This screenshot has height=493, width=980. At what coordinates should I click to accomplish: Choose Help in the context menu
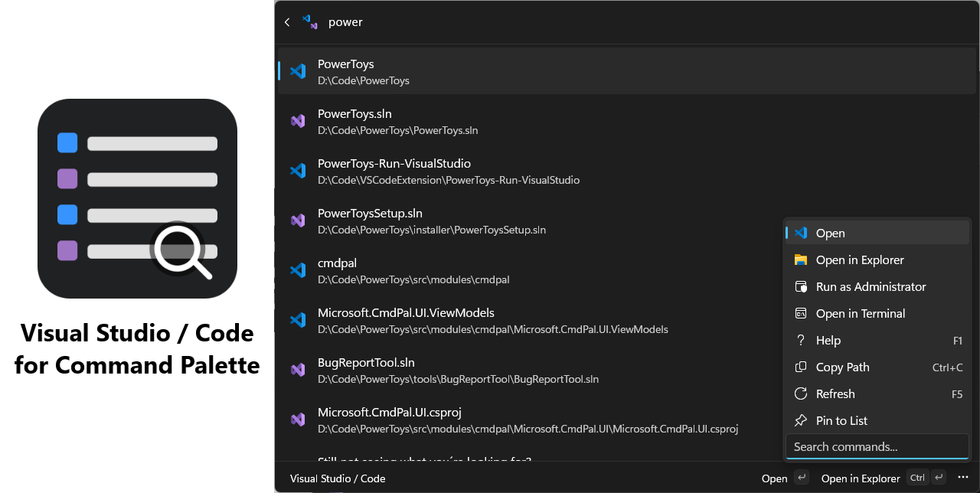pos(877,340)
